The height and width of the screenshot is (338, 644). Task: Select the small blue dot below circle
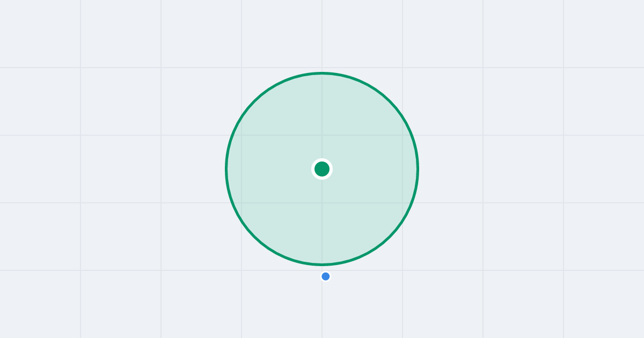[x=326, y=276]
